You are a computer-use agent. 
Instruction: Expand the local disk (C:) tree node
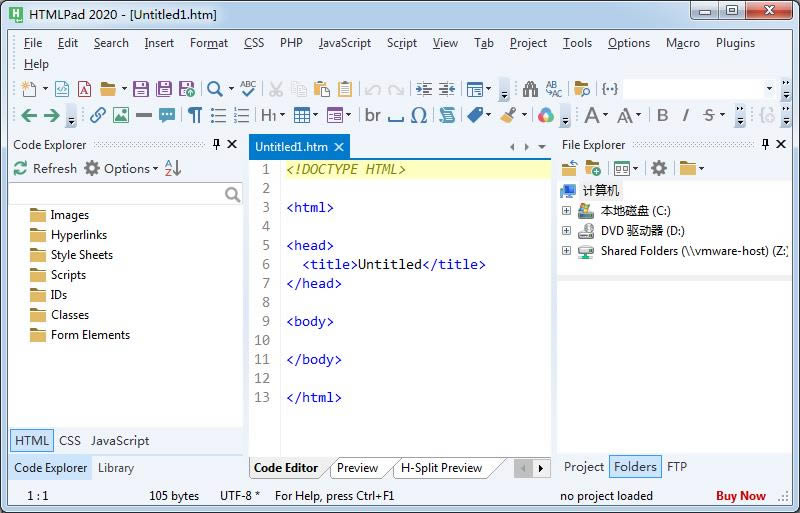(x=566, y=210)
